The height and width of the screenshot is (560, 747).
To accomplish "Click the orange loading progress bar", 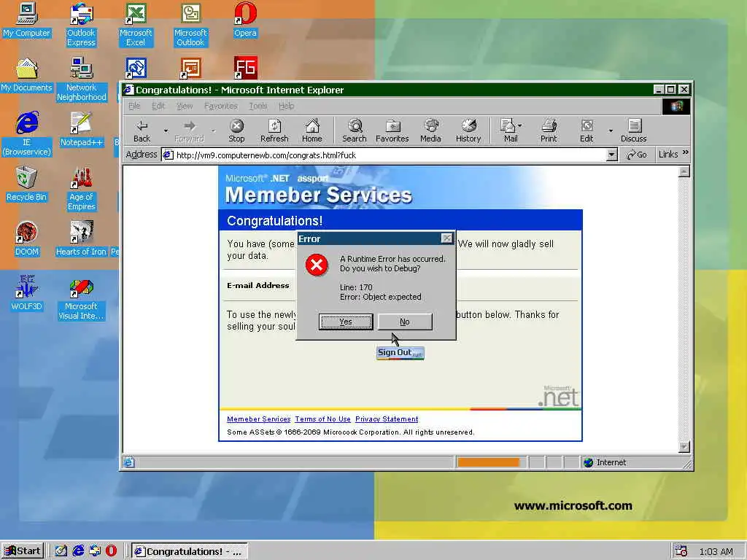I will [x=488, y=462].
